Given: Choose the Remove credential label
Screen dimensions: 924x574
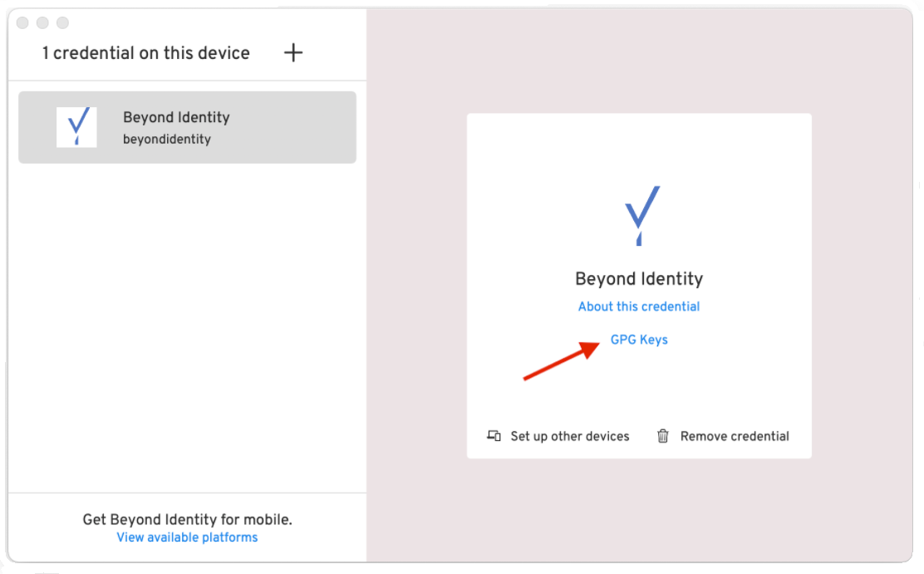Looking at the screenshot, I should [735, 436].
